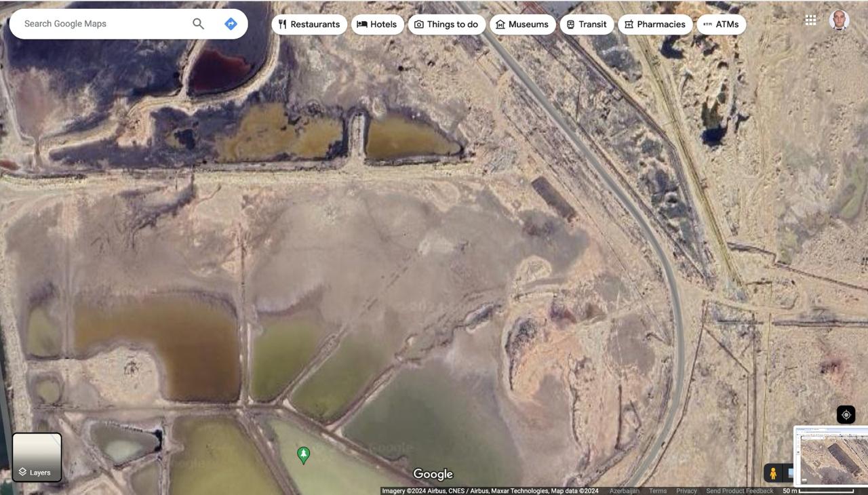Click the green park map marker
This screenshot has width=868, height=495.
click(304, 455)
